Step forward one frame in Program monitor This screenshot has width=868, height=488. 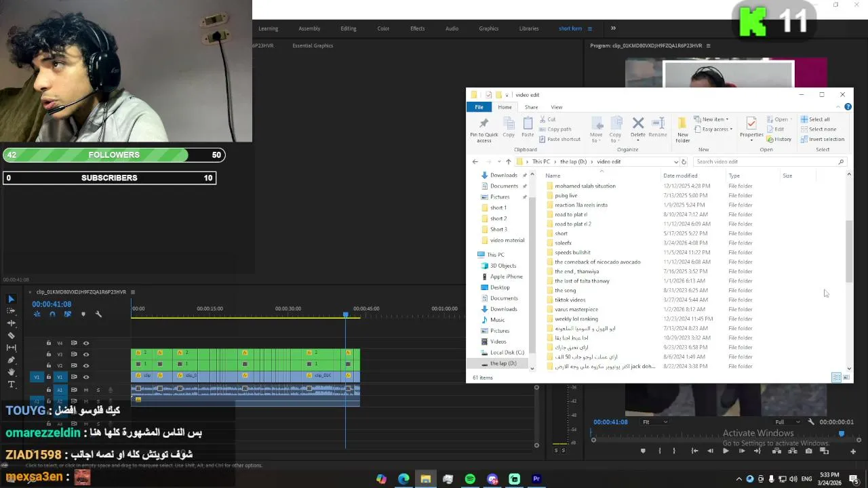tap(741, 451)
